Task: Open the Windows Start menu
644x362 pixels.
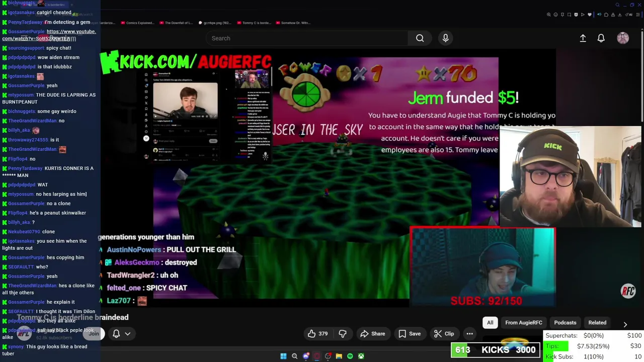Action: tap(283, 356)
